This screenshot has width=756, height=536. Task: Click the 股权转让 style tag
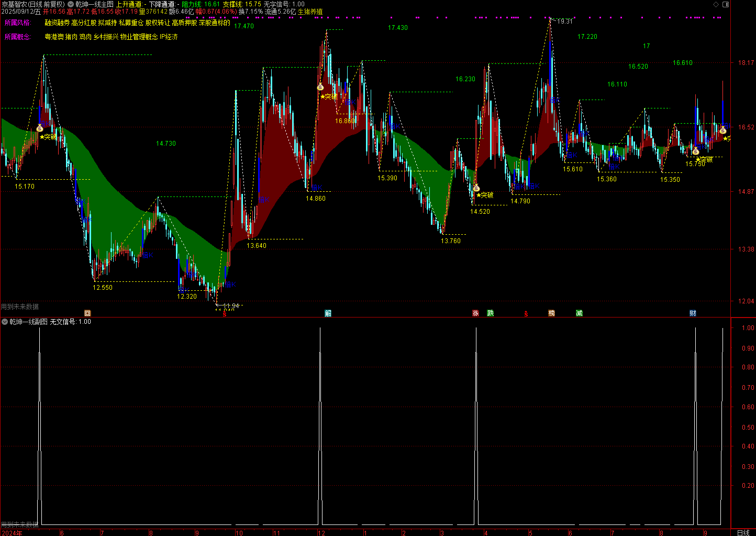pyautogui.click(x=158, y=23)
